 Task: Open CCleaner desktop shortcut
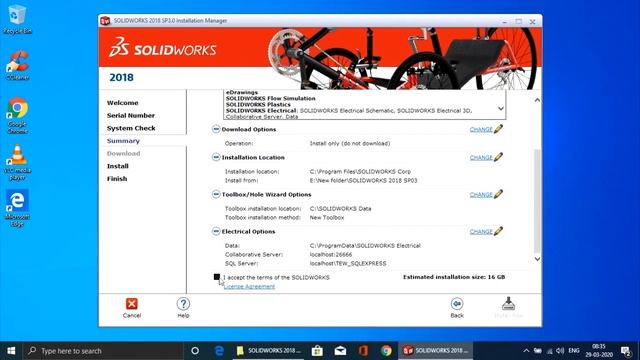click(17, 65)
